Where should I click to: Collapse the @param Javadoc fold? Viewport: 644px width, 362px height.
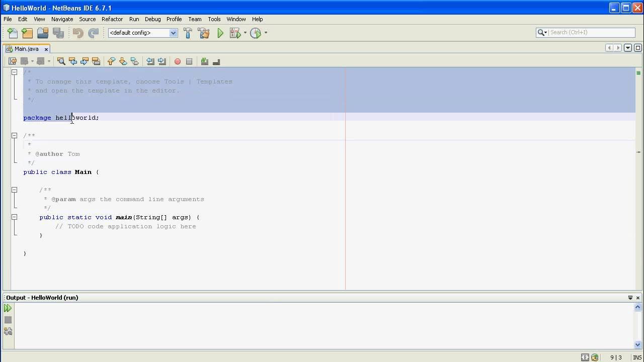(14, 190)
